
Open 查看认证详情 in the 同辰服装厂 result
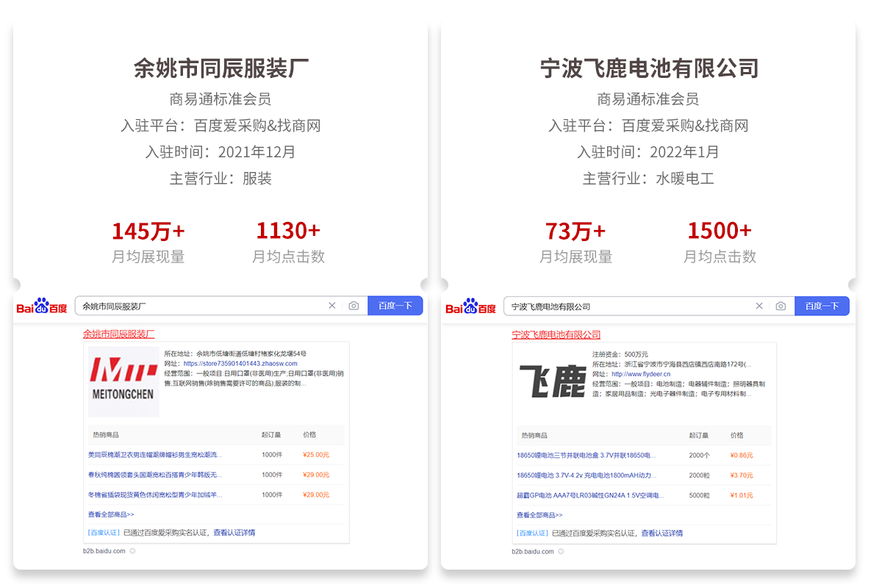(234, 532)
